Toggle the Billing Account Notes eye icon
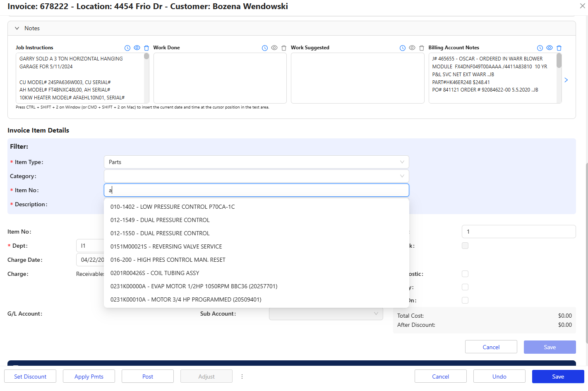Image resolution: width=588 pixels, height=391 pixels. 550,48
